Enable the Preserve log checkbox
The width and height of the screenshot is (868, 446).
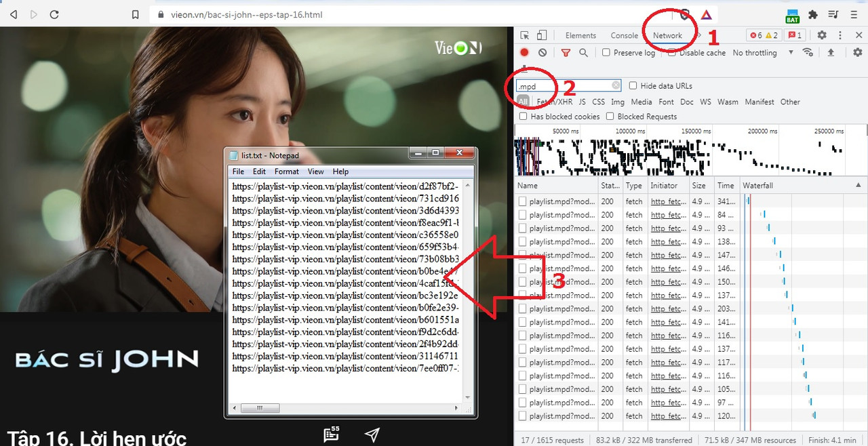(x=606, y=52)
